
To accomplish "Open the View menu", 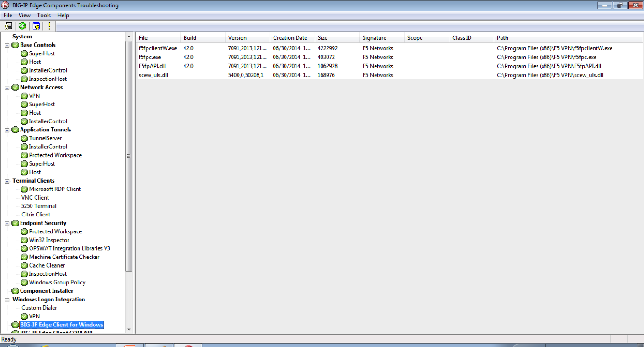I will click(25, 15).
